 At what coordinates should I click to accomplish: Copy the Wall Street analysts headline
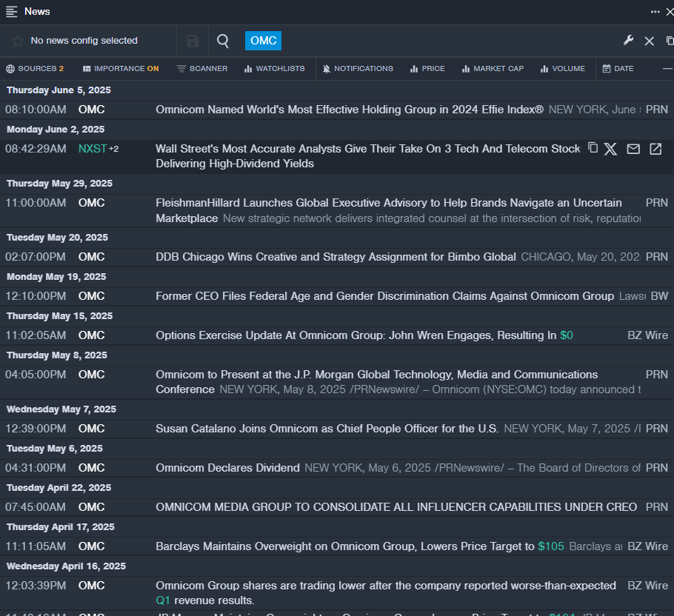593,148
